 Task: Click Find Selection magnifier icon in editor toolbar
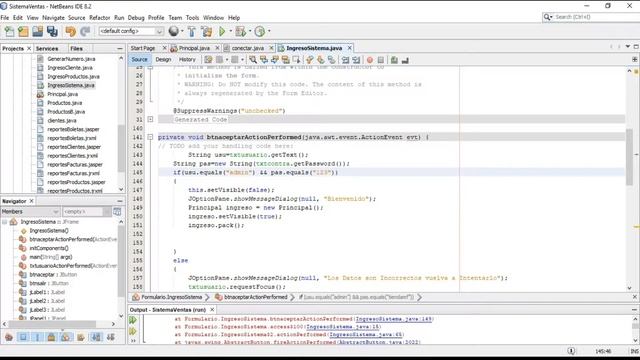click(x=253, y=60)
